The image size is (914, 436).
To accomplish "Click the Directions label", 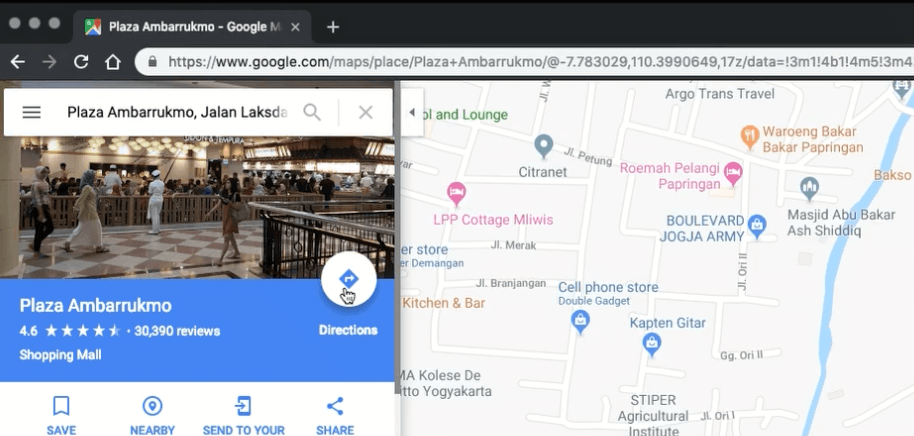I will pyautogui.click(x=348, y=330).
